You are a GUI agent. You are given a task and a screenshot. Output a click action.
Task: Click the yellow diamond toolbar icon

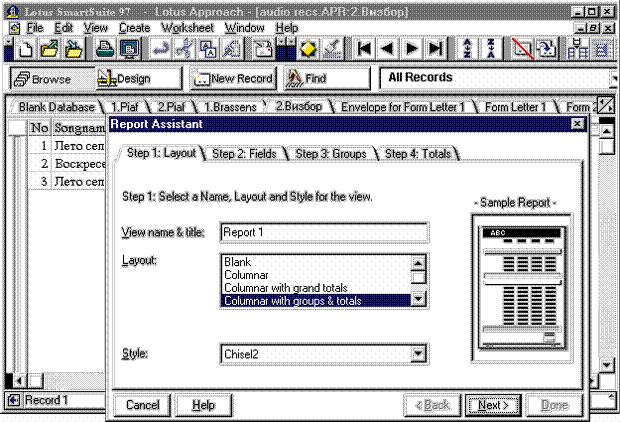pyautogui.click(x=308, y=49)
